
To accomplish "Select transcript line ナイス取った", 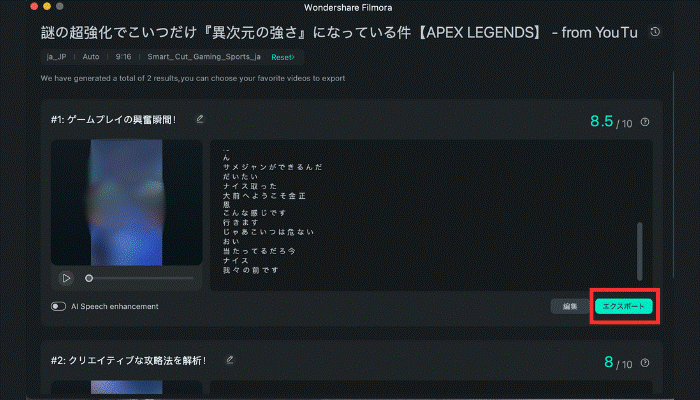I will pyautogui.click(x=250, y=186).
